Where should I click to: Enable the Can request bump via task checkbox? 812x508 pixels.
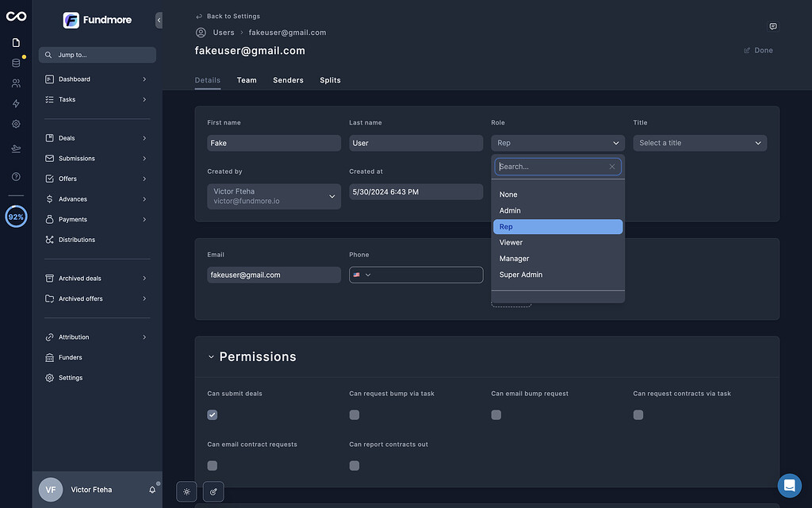[354, 414]
